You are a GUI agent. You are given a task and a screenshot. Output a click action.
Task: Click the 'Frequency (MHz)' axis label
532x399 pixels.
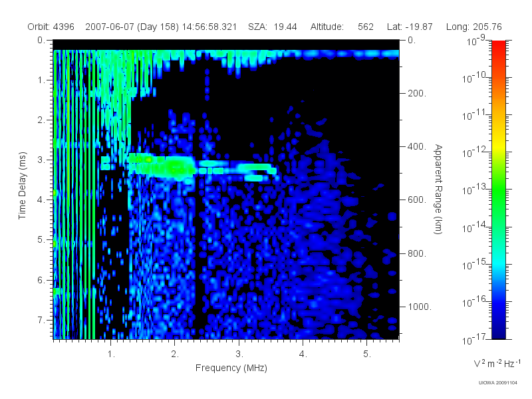coord(231,368)
